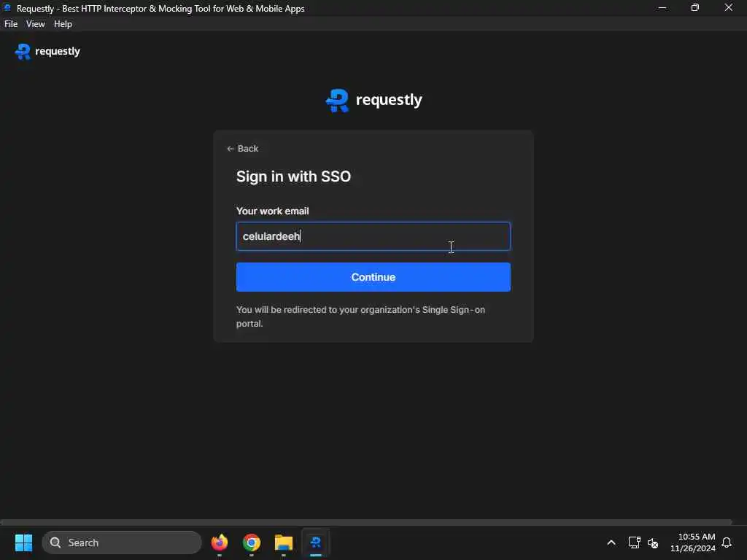Show hidden system tray icons
The height and width of the screenshot is (560, 747).
point(611,542)
